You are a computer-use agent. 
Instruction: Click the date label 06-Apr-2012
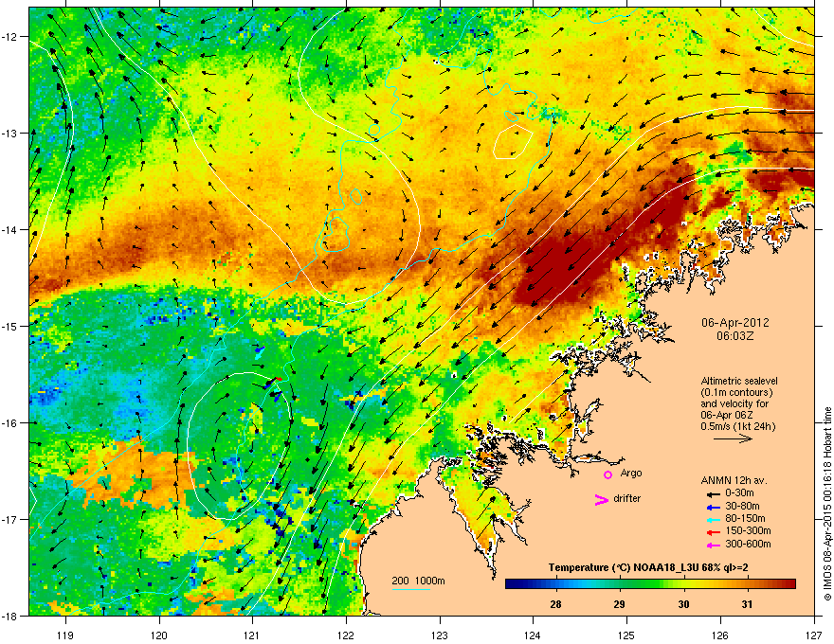pyautogui.click(x=734, y=323)
